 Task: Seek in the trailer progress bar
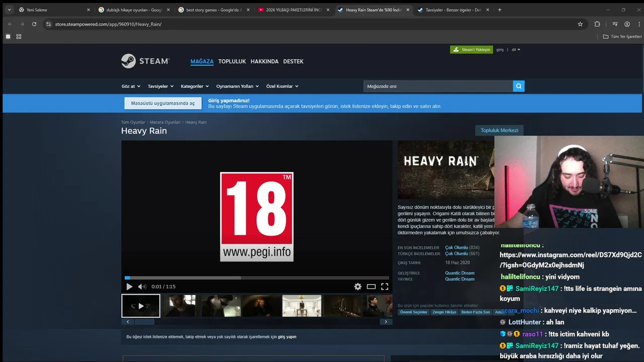point(257,278)
